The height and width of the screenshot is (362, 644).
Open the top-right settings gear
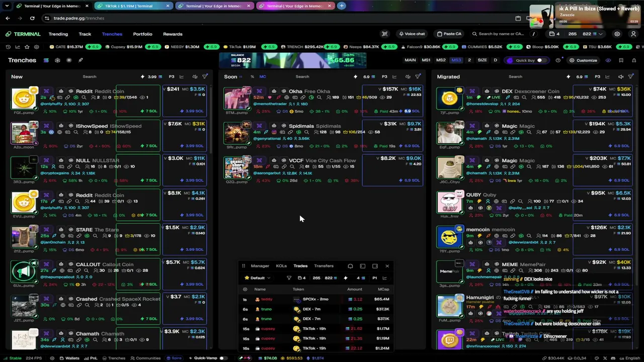[617, 34]
